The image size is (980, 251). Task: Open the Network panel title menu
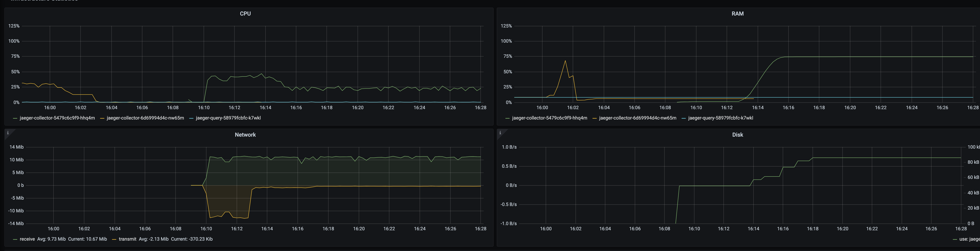point(245,135)
